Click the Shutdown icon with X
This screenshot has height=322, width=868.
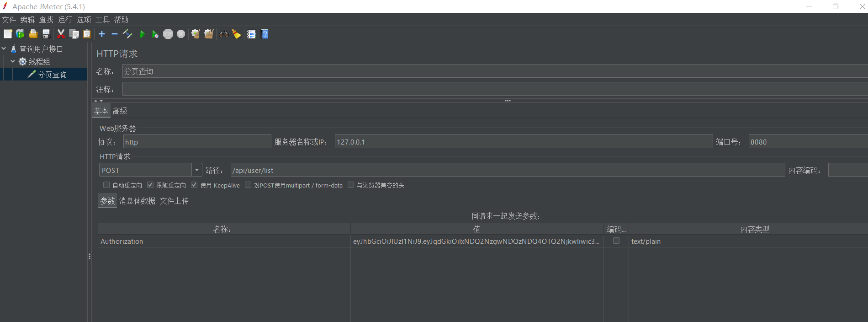(181, 34)
